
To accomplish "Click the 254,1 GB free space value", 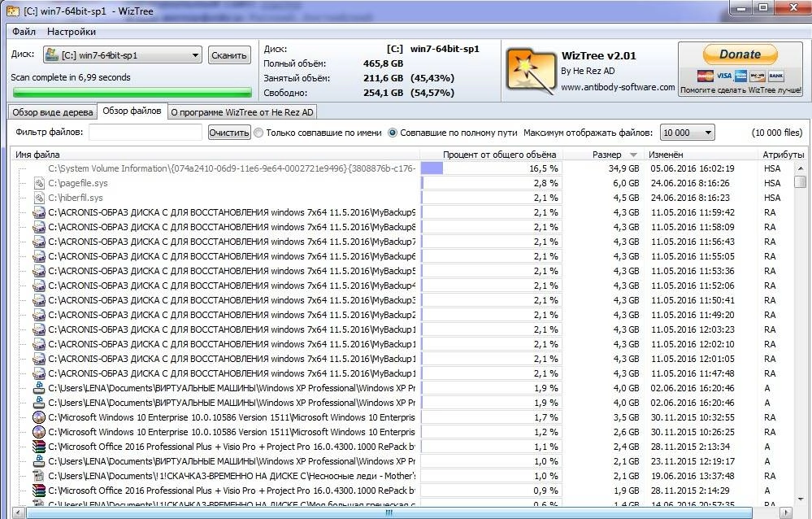I will (383, 93).
